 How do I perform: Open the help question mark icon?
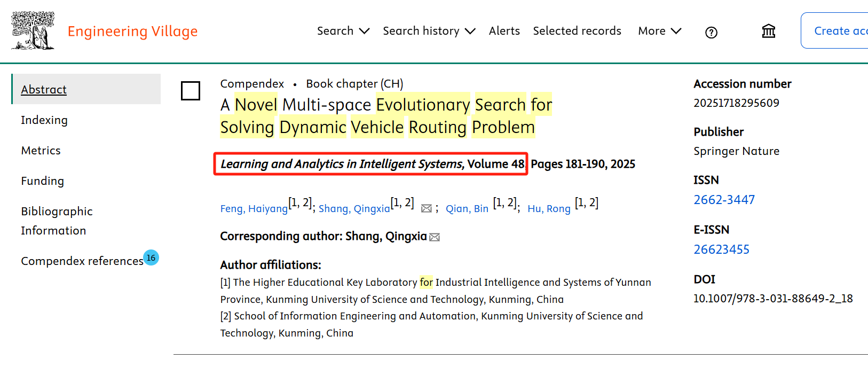711,33
